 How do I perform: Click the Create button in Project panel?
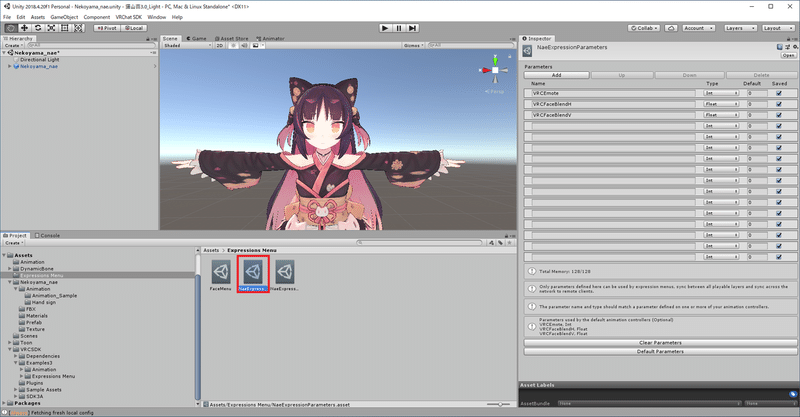click(x=13, y=243)
